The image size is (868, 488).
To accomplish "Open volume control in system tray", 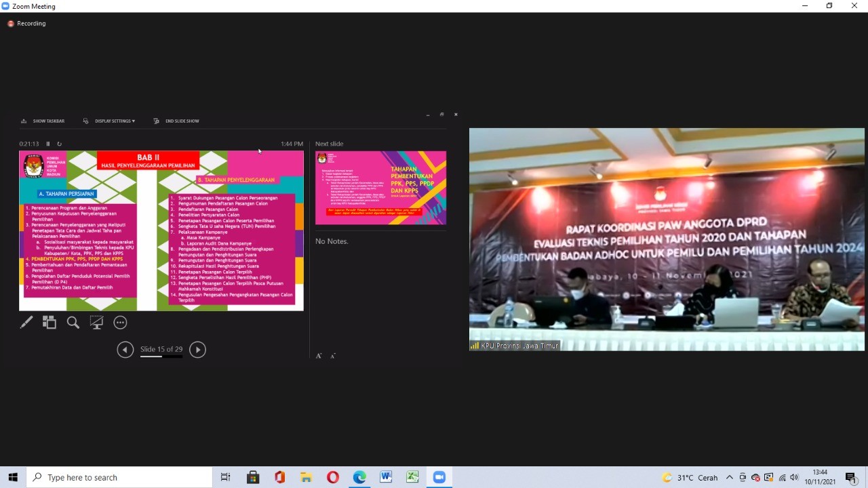I will [794, 478].
